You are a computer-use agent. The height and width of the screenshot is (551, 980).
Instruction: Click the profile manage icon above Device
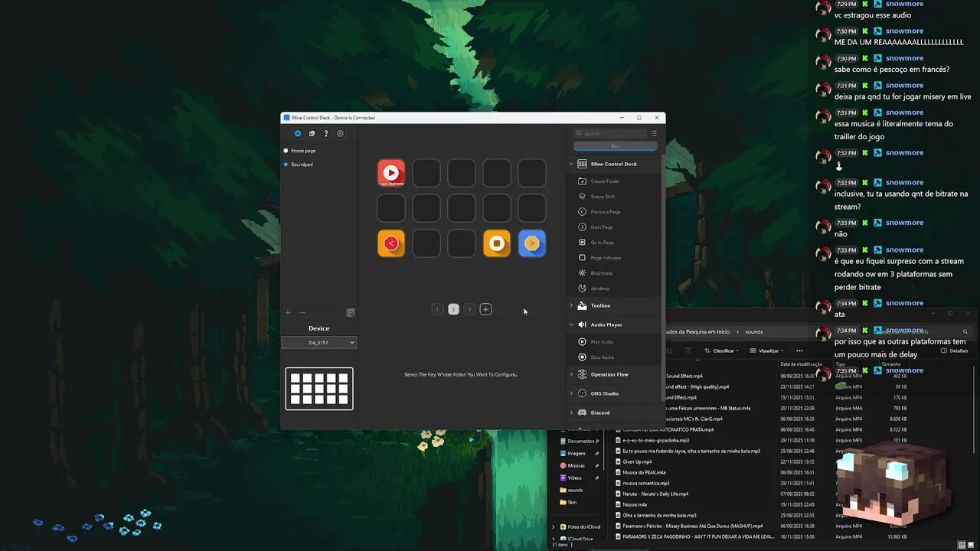point(351,312)
